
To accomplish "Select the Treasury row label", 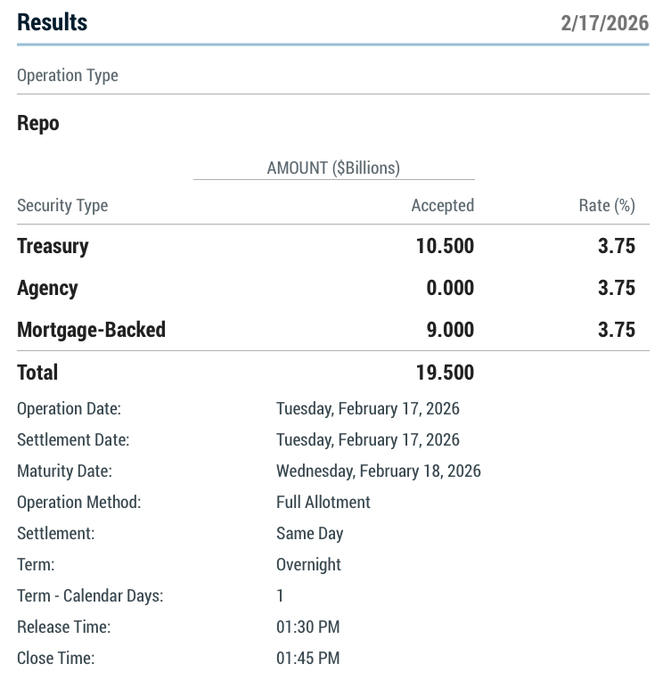I will click(53, 246).
